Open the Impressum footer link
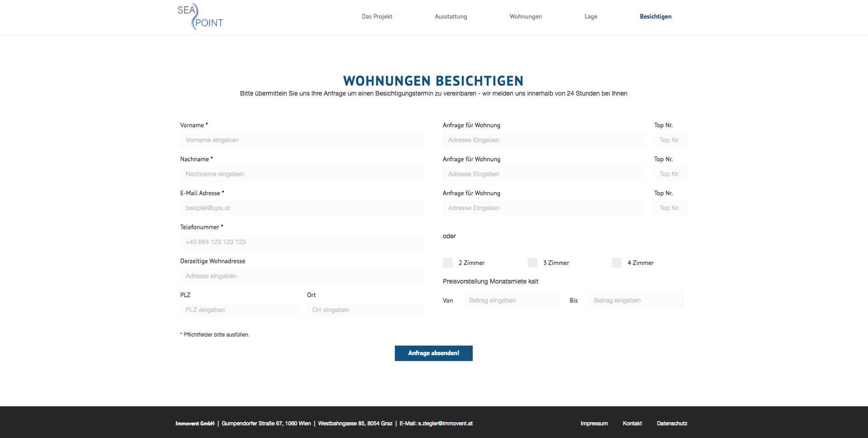Screen dimensions: 868x438 click(594, 424)
